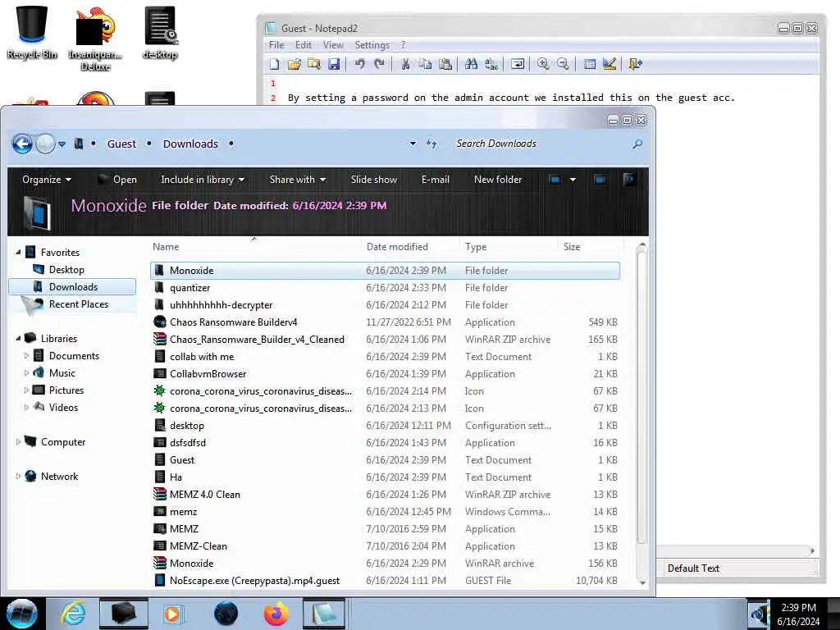The height and width of the screenshot is (630, 840).
Task: Click Explorer Back arrow button
Action: tap(22, 144)
